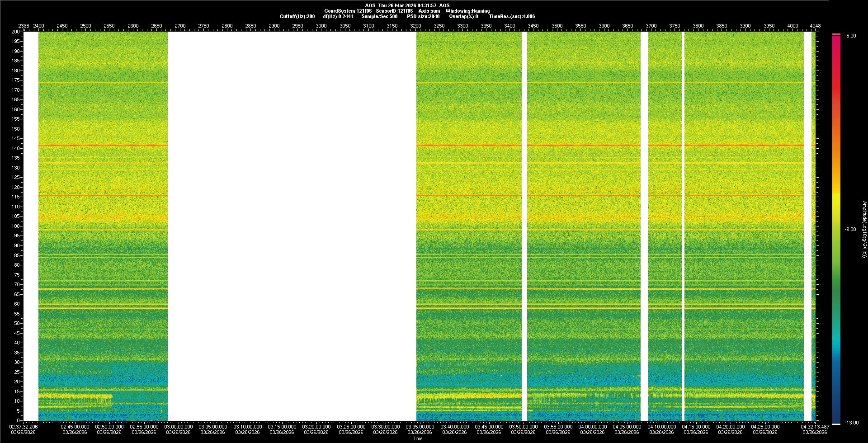Select the start timestamp 02:37:32.206
This screenshot has height=443, width=868.
tap(24, 427)
